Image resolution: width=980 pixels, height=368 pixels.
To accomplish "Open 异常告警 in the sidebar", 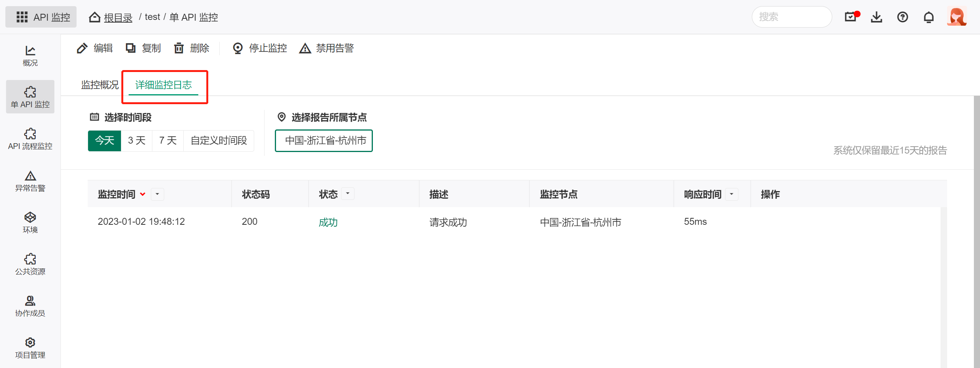I will (30, 181).
